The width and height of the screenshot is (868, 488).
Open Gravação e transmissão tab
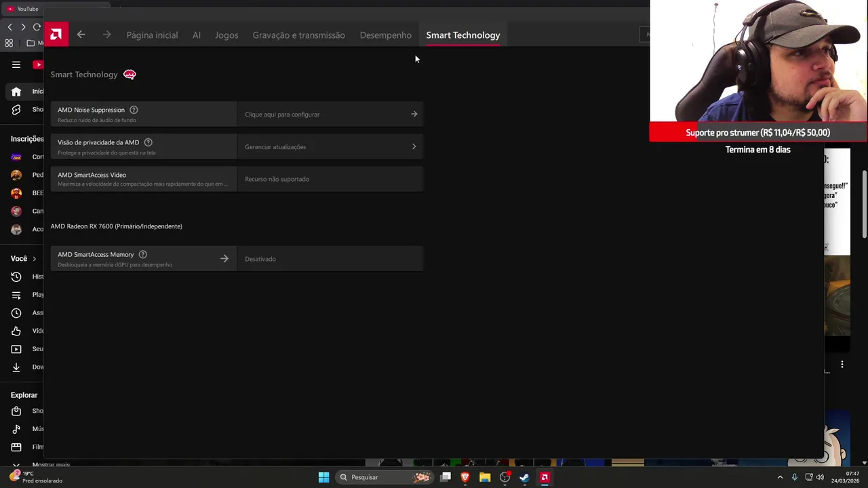298,35
